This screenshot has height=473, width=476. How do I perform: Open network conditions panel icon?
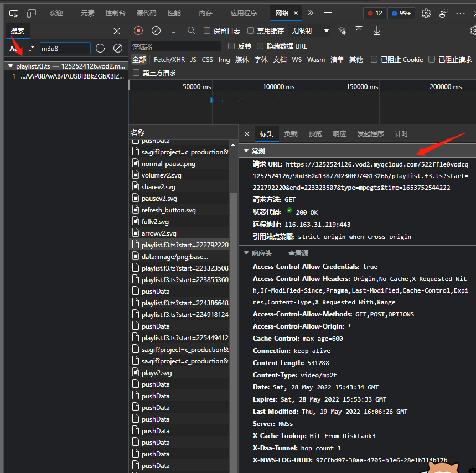(x=342, y=30)
